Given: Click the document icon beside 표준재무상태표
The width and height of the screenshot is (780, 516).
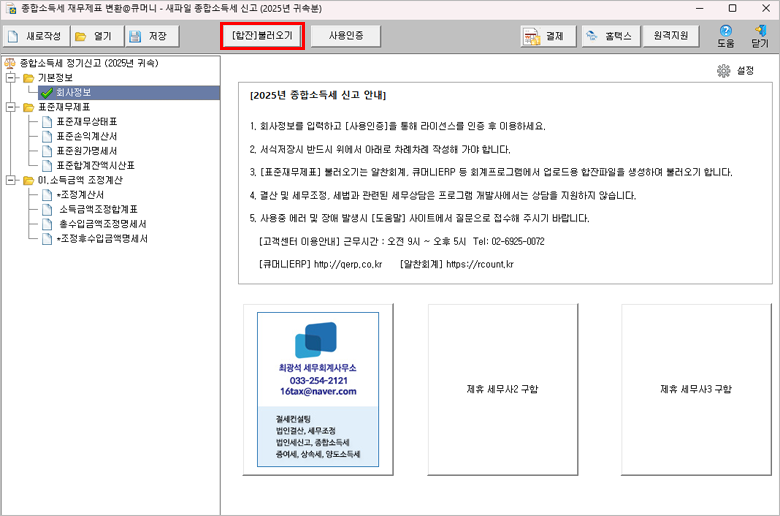Looking at the screenshot, I should [47, 122].
